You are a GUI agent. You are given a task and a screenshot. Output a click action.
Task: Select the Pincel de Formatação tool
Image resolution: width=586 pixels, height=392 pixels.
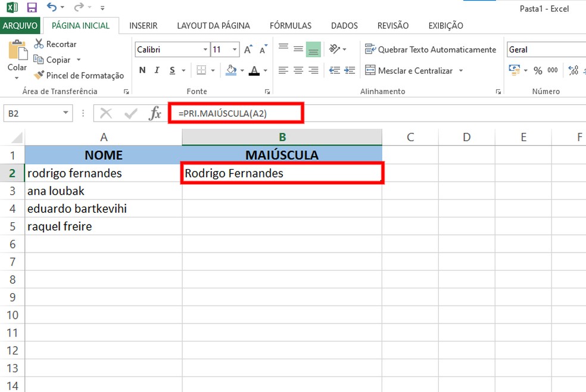click(40, 75)
